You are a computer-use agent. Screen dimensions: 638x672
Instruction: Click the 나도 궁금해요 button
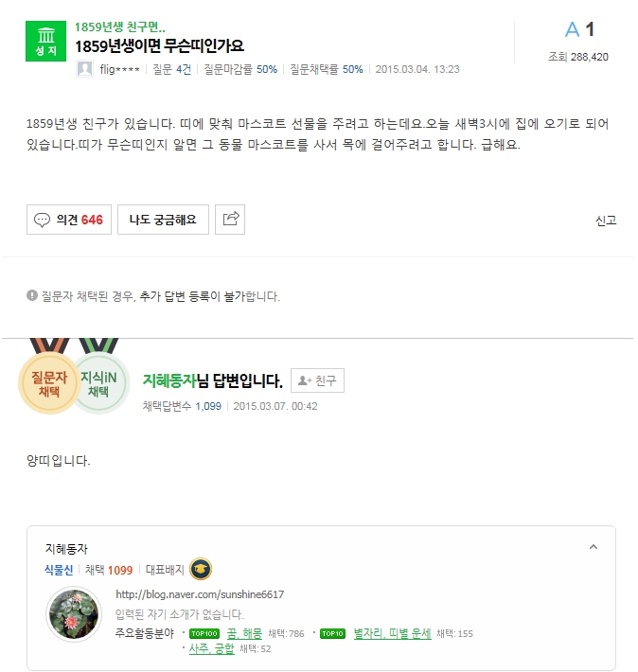(164, 220)
